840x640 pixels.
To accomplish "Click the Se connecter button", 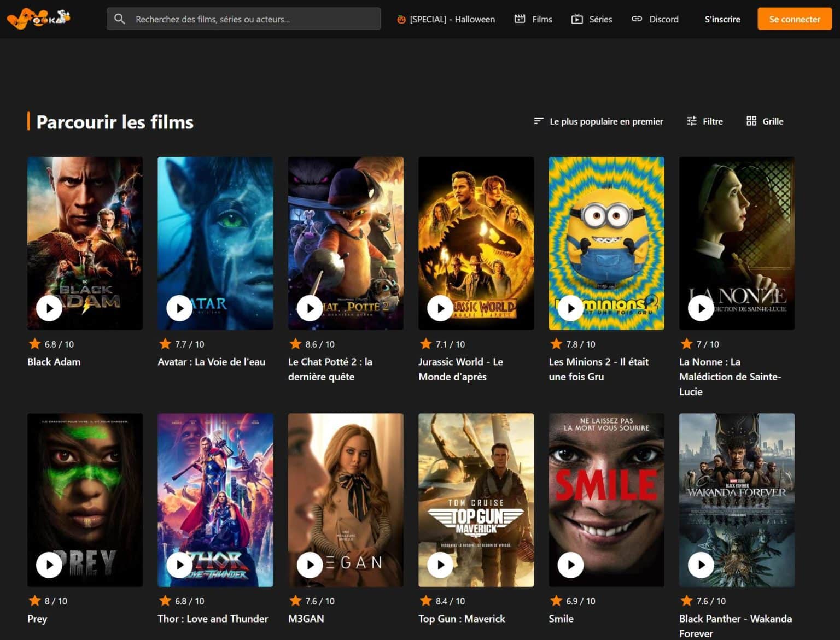I will (794, 19).
